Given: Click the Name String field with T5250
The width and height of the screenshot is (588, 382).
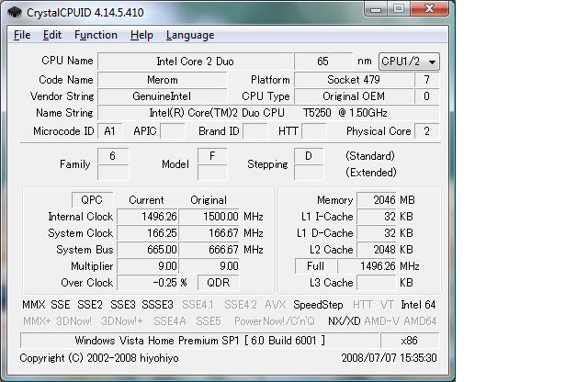Looking at the screenshot, I should click(x=268, y=113).
